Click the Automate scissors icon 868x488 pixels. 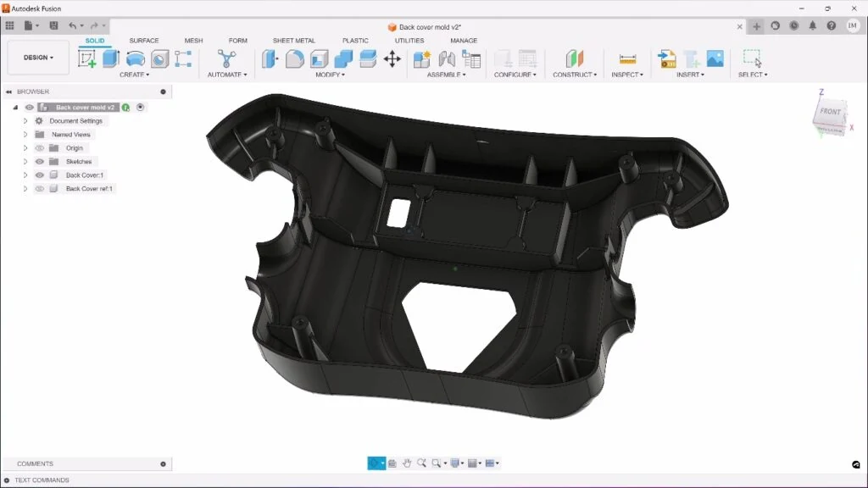(226, 58)
